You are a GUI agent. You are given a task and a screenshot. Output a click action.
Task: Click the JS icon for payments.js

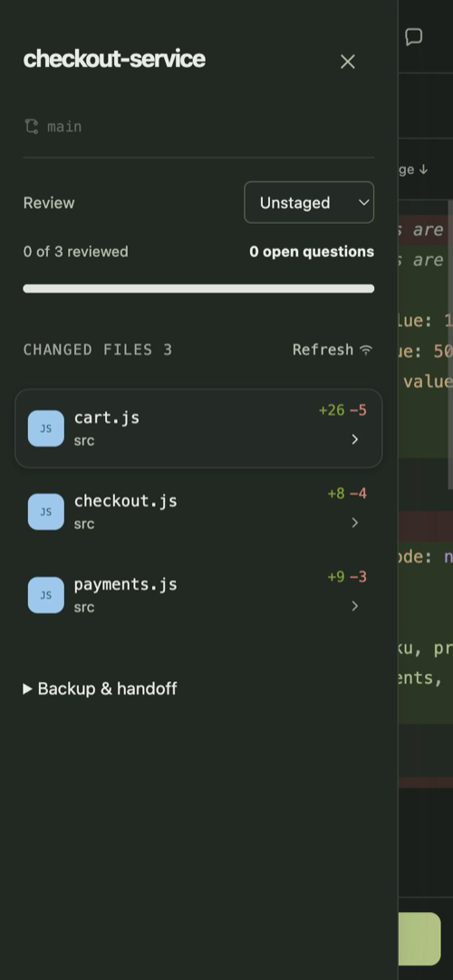[x=45, y=595]
